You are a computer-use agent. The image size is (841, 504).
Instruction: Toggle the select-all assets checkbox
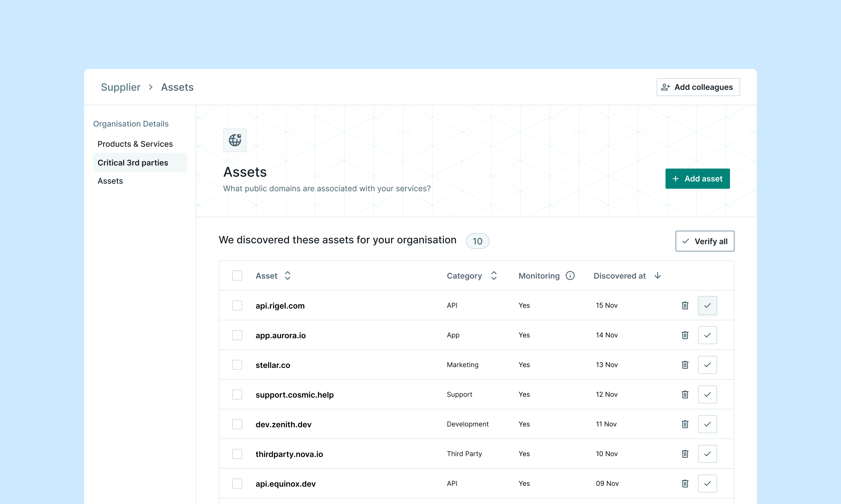click(x=237, y=276)
